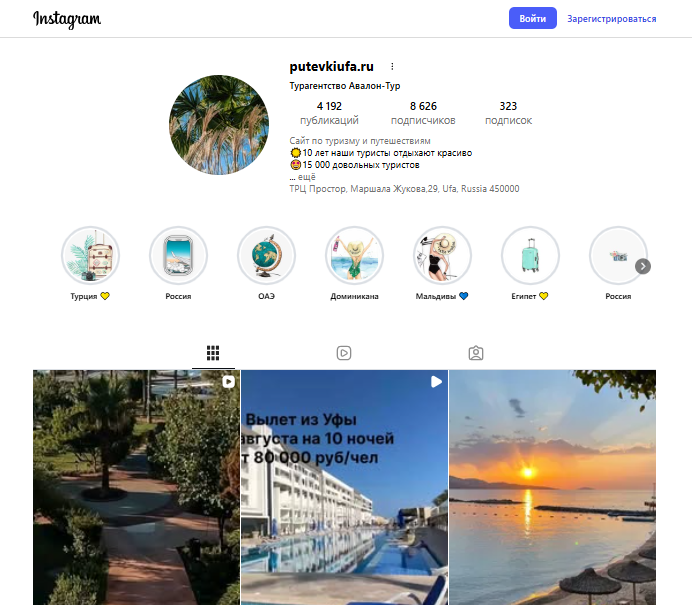Open the three-dot options menu
The width and height of the screenshot is (692, 605).
[x=392, y=67]
